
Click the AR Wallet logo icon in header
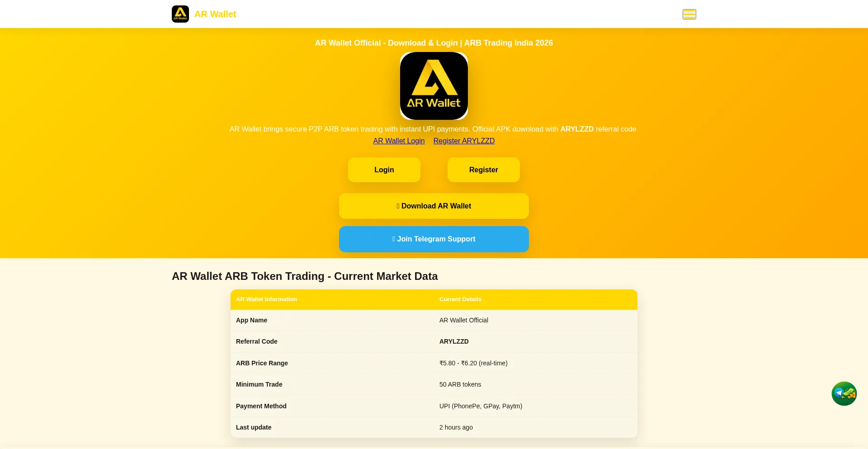click(x=180, y=14)
